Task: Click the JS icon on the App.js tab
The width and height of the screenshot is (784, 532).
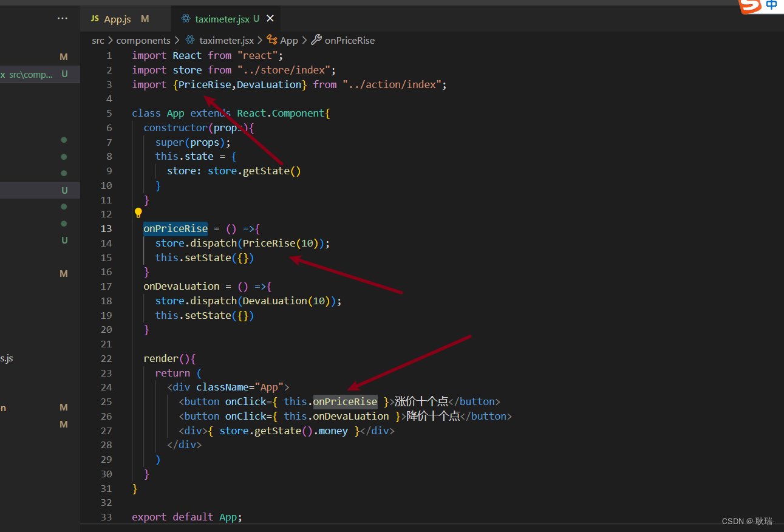Action: click(x=94, y=19)
